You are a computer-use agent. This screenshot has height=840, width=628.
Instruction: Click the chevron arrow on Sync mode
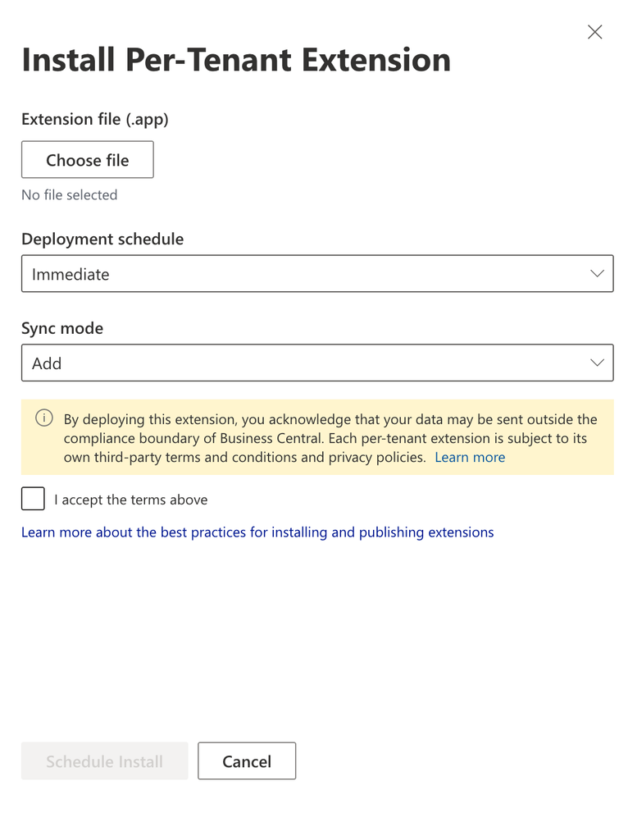click(597, 363)
